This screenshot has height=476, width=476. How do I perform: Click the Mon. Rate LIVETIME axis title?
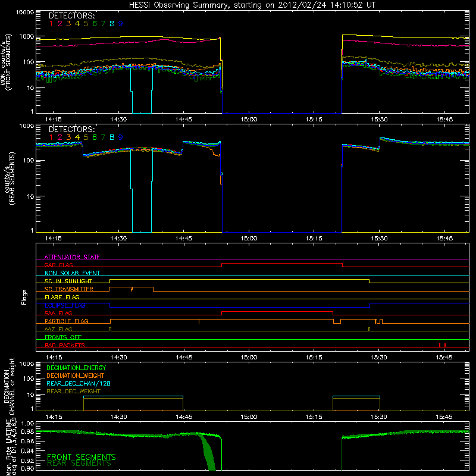9,446
